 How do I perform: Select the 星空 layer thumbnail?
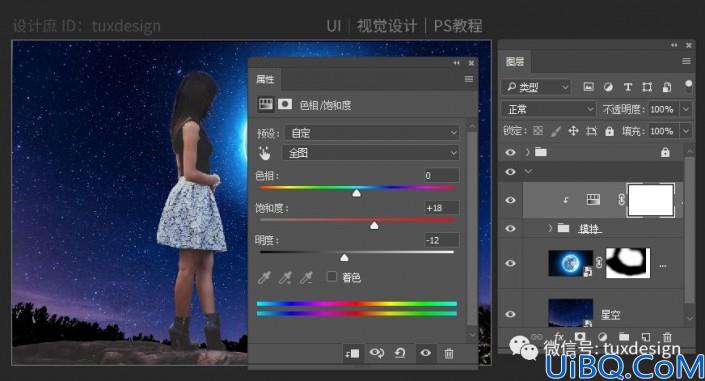click(571, 312)
